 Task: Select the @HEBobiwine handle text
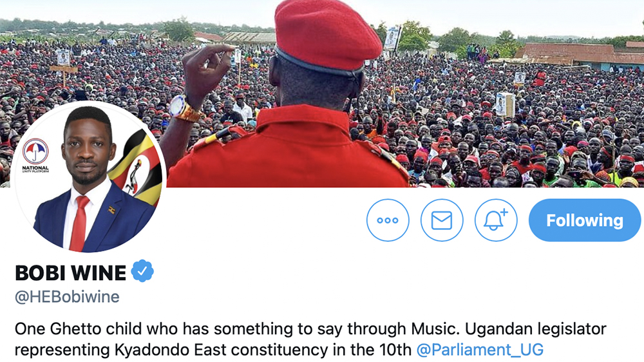point(67,297)
